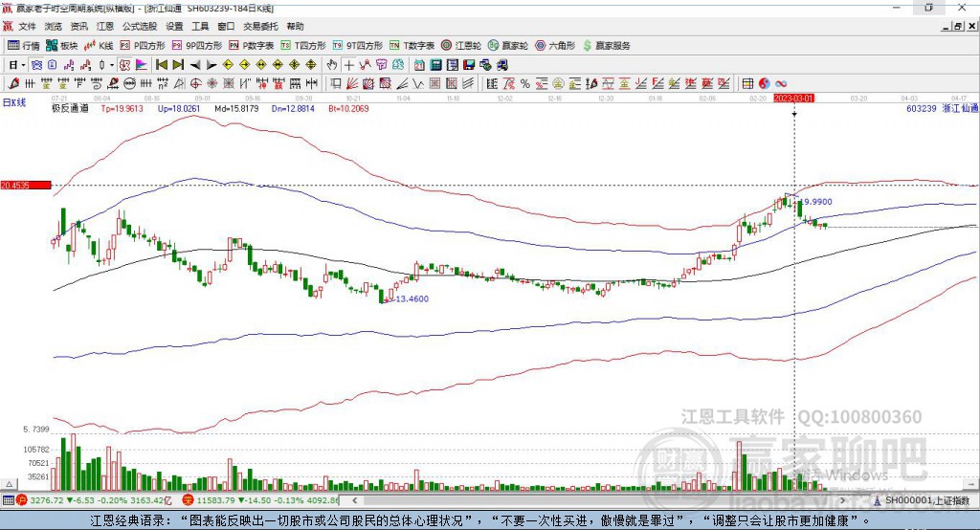Open the 江恩轮 tool
The height and width of the screenshot is (530, 980).
pos(461,46)
